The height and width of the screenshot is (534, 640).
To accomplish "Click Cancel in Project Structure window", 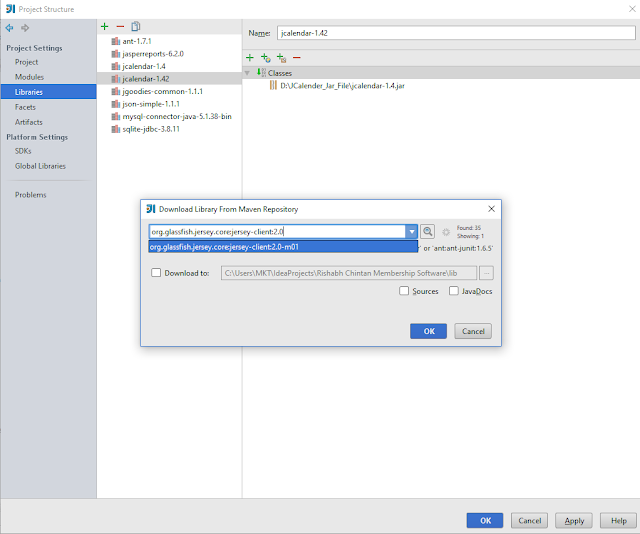I will 529,521.
